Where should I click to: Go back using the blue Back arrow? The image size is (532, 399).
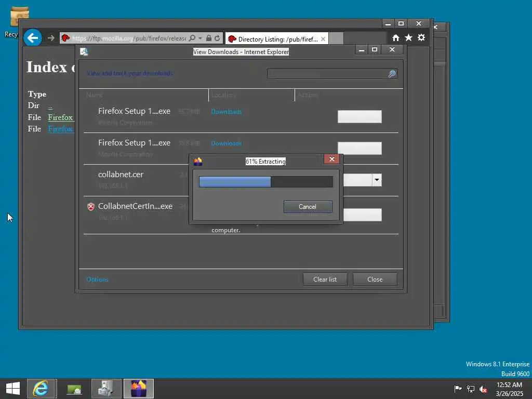click(x=33, y=37)
